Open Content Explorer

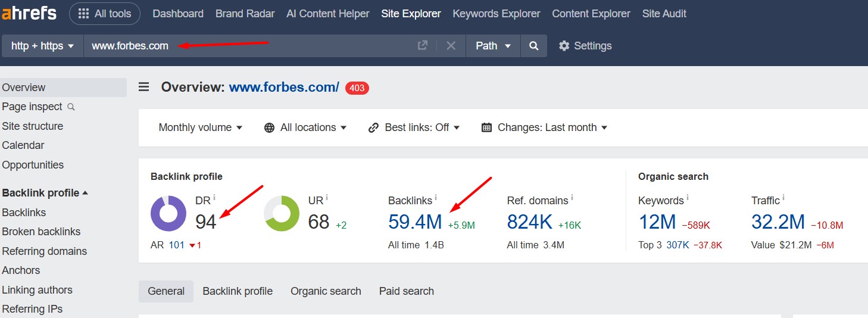(591, 14)
